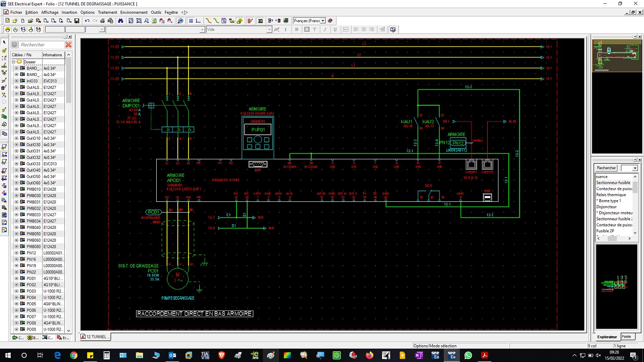Click the open folder icon in toolbar
The height and width of the screenshot is (362, 644).
pyautogui.click(x=30, y=21)
